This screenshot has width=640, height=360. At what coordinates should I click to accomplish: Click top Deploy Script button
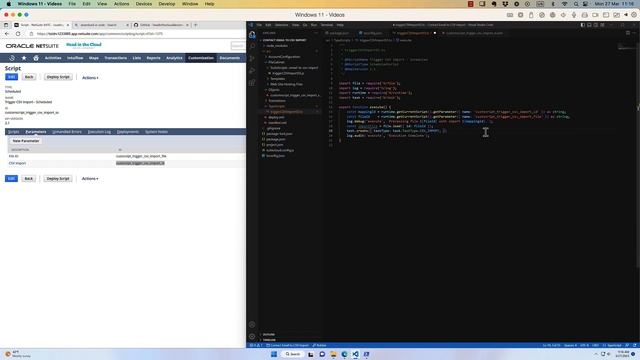click(x=58, y=77)
